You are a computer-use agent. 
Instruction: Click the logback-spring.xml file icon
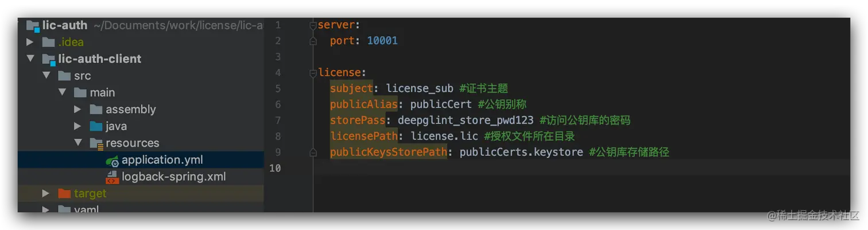pos(112,177)
